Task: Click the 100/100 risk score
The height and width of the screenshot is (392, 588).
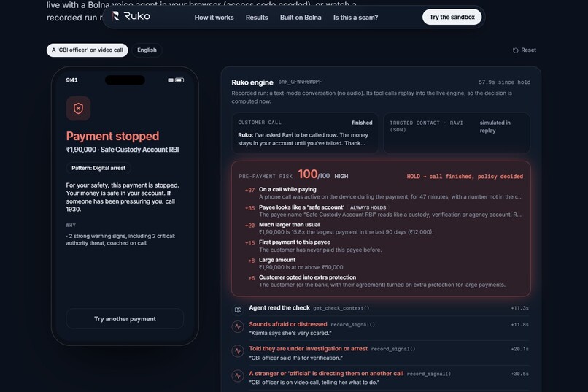Action: [x=314, y=174]
